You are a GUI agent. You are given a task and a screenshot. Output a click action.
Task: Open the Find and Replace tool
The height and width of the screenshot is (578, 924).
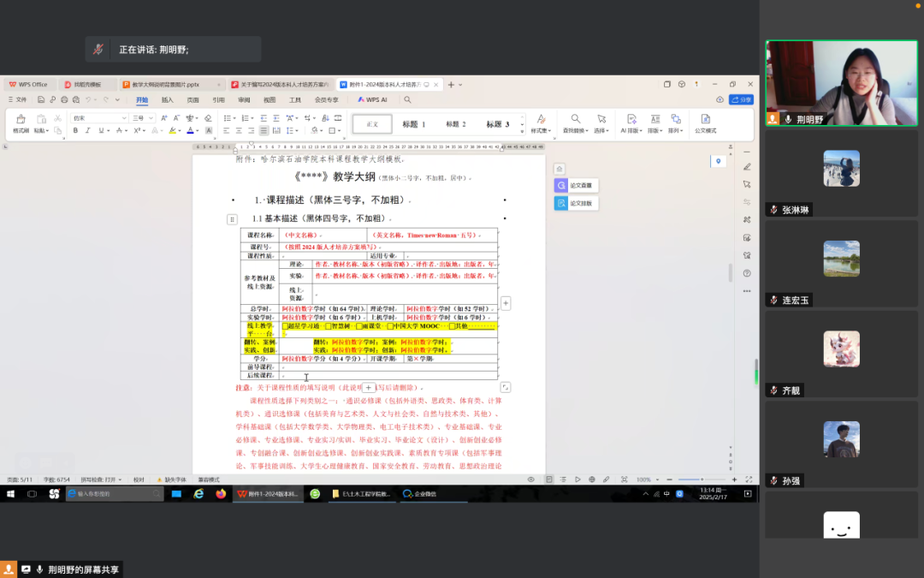(x=575, y=123)
